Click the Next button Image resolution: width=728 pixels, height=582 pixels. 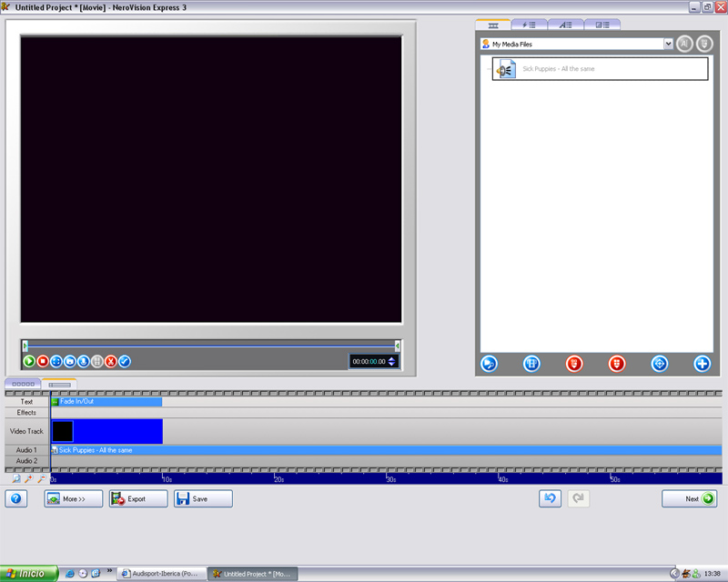tap(690, 498)
